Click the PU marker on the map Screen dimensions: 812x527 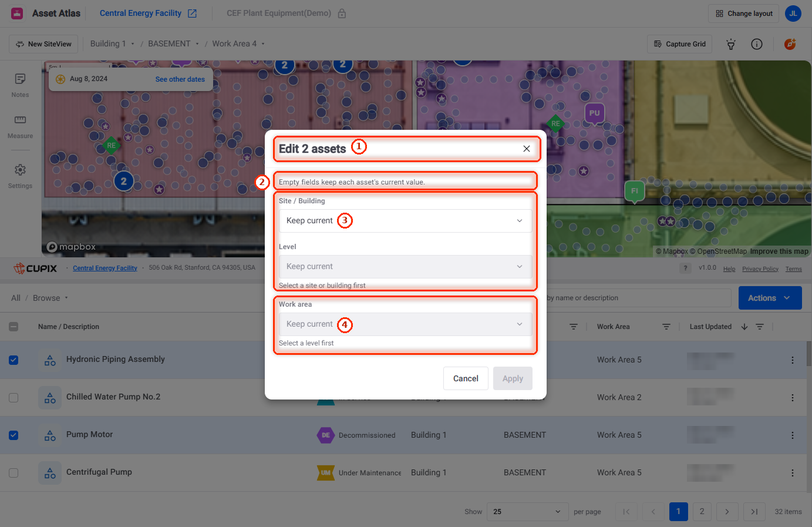[595, 113]
